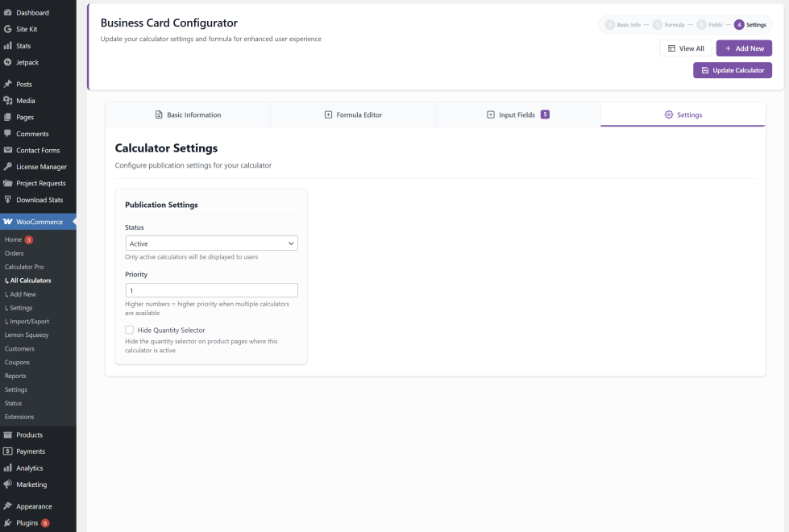Open License Manager key icon
The height and width of the screenshot is (532, 789).
pyautogui.click(x=8, y=167)
